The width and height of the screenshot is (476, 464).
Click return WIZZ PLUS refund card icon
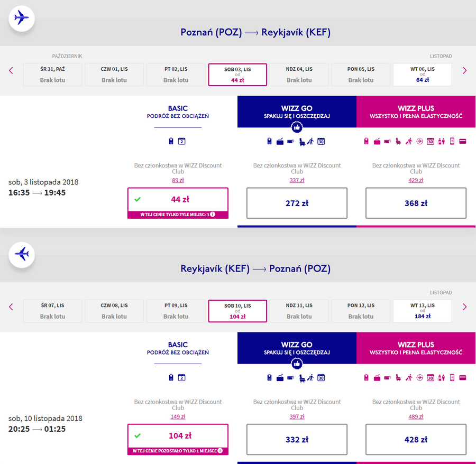click(463, 377)
